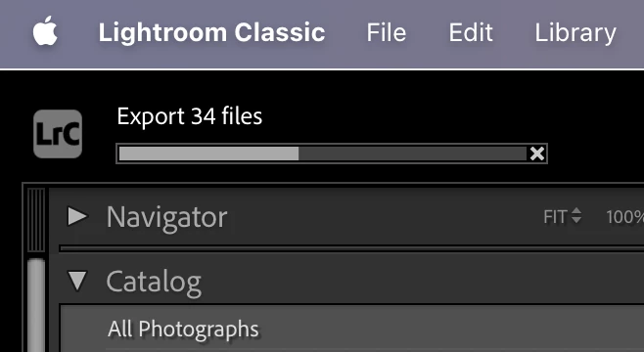
Task: Click the Navigator panel title
Action: pyautogui.click(x=166, y=217)
